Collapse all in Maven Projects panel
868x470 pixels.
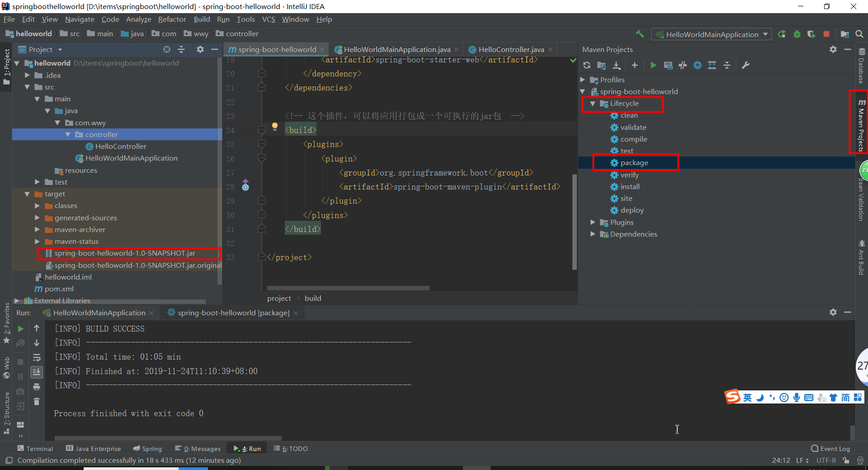point(727,65)
